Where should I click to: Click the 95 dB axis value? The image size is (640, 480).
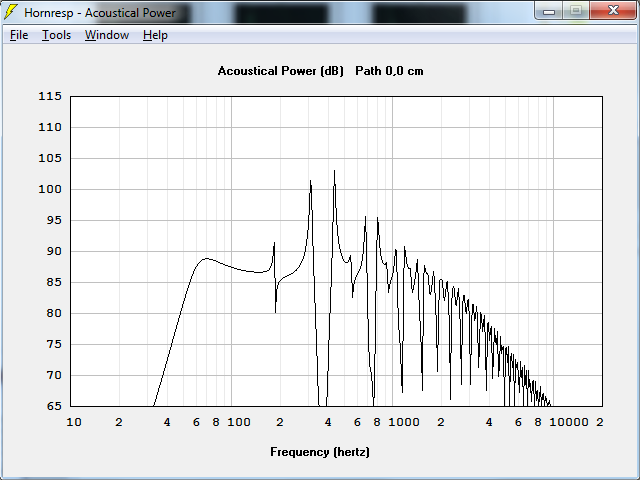tap(54, 220)
